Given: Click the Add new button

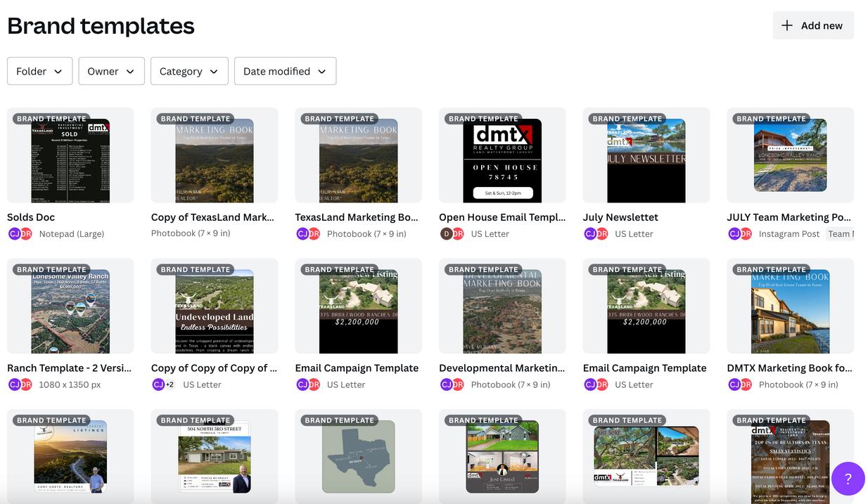Looking at the screenshot, I should pyautogui.click(x=813, y=25).
